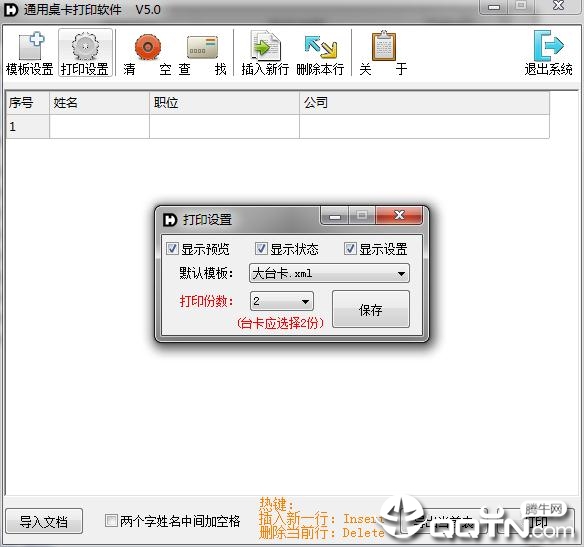This screenshot has width=584, height=547.
Task: Click the 姓名 column header
Action: click(x=99, y=103)
